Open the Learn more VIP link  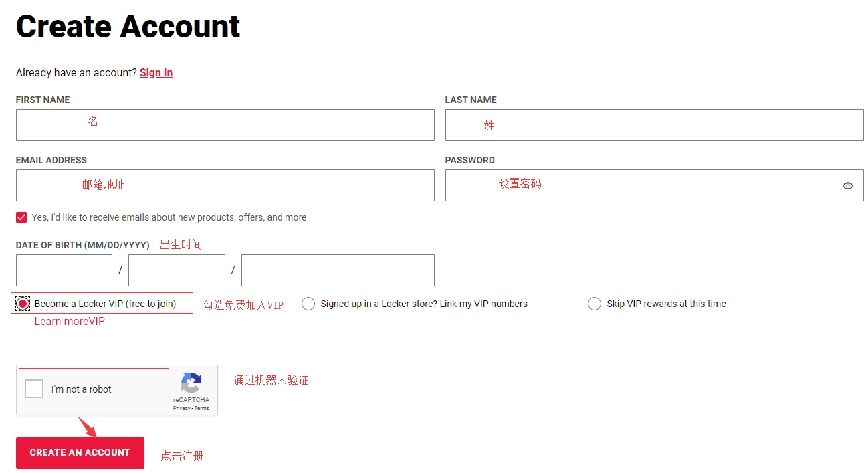(x=70, y=322)
